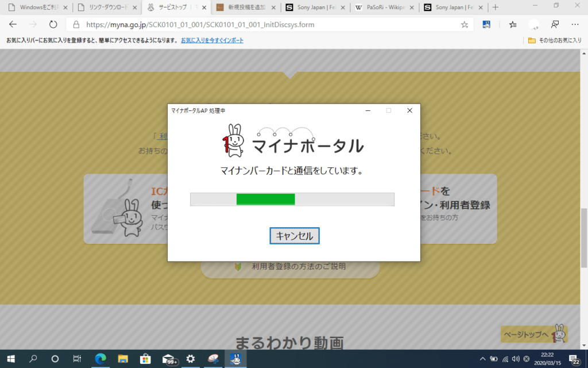Open the Mail app with 99+ badge

point(169,359)
